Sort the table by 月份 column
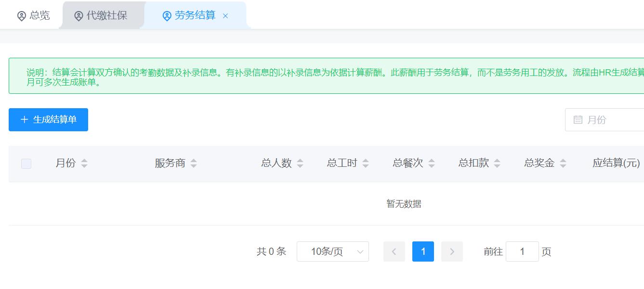 click(x=84, y=163)
